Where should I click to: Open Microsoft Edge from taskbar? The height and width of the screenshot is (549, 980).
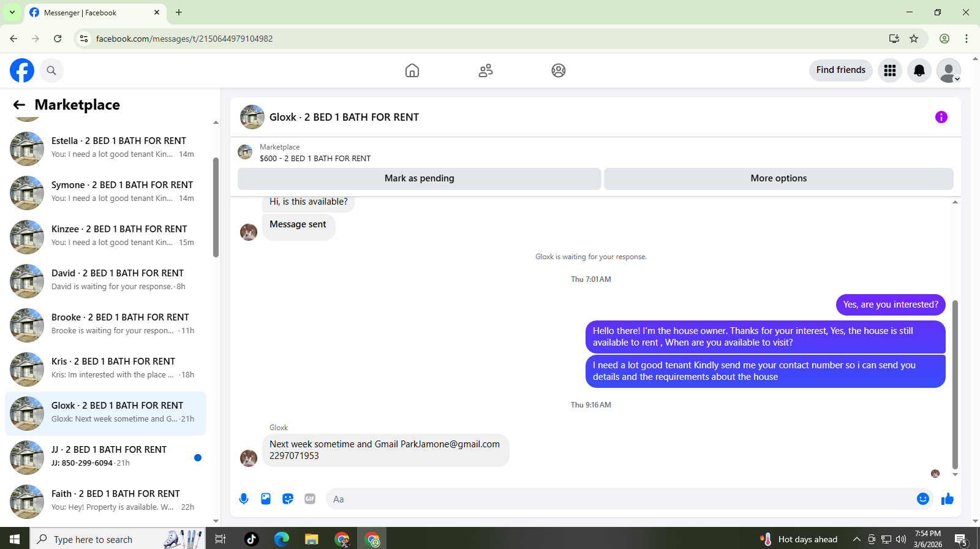coord(282,539)
